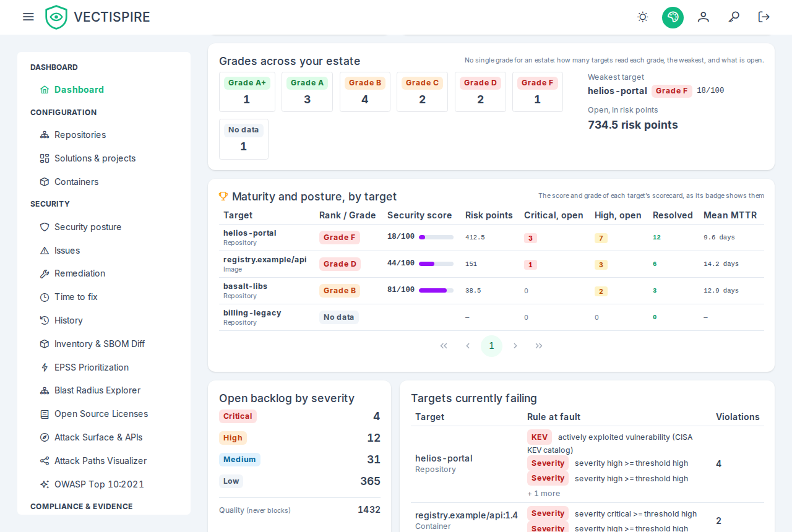Click the helios-portal security score bar
792x532 pixels.
pos(436,237)
